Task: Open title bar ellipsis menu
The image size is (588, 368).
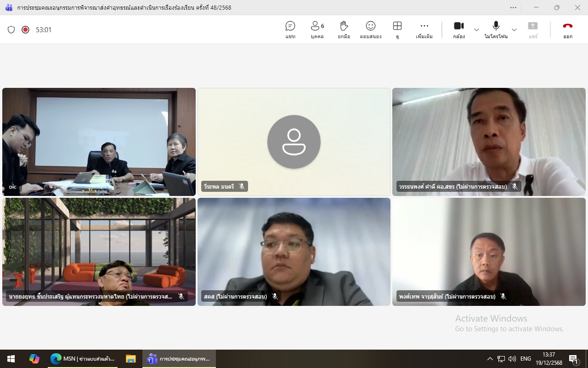Action: (x=513, y=7)
